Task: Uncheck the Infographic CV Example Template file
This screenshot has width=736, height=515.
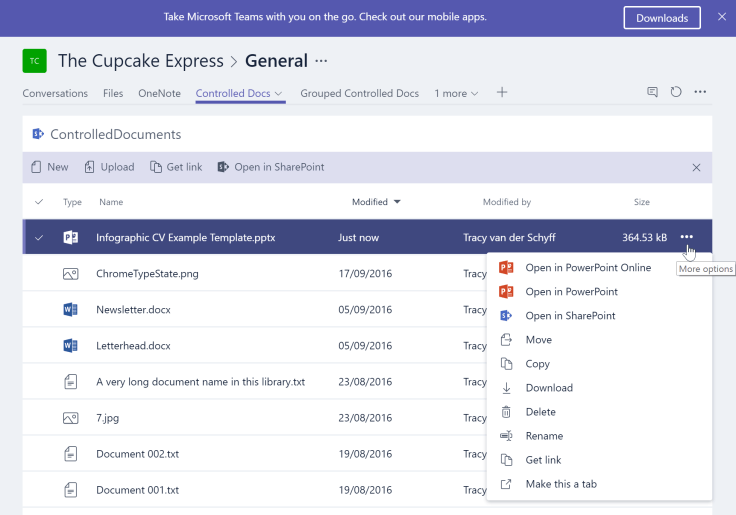Action: point(39,238)
